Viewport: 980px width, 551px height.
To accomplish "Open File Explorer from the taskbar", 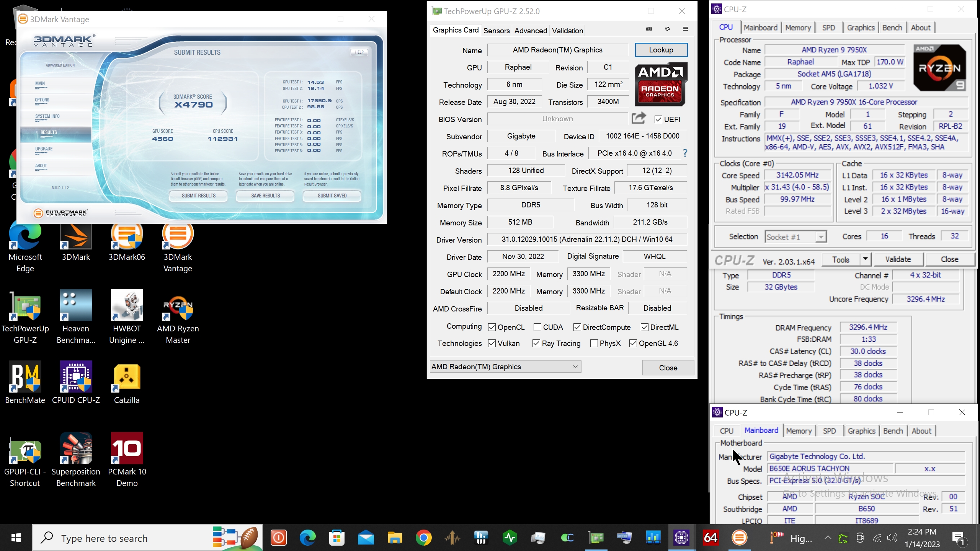I will click(395, 538).
